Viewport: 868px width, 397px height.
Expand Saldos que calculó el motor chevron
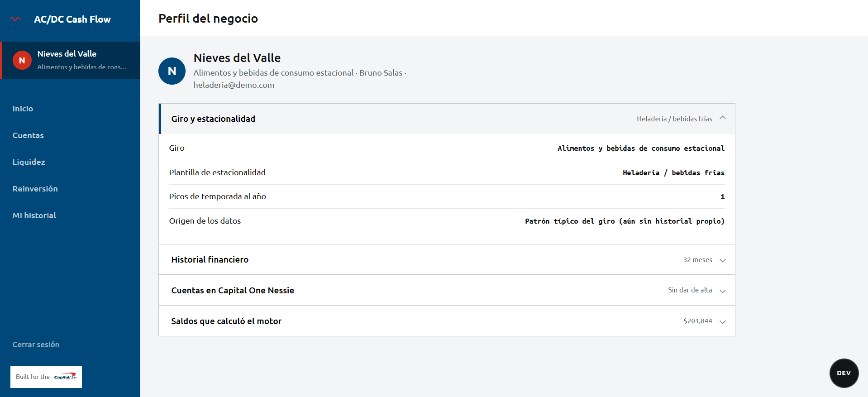coord(723,321)
